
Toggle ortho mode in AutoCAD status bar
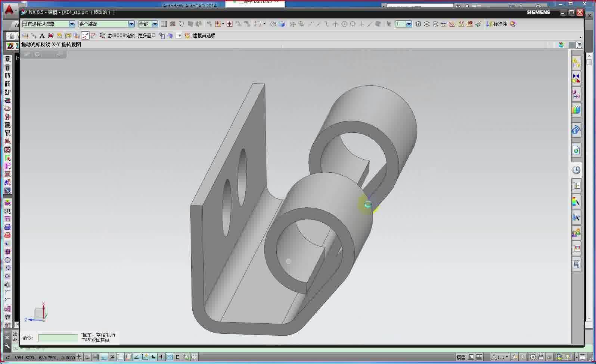[x=103, y=357]
